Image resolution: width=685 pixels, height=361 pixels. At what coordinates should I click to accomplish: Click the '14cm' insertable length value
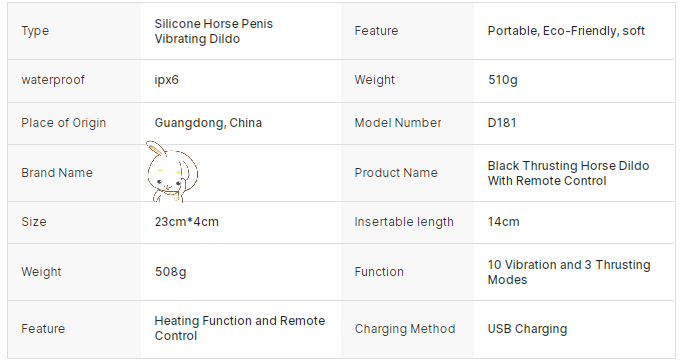(x=503, y=222)
